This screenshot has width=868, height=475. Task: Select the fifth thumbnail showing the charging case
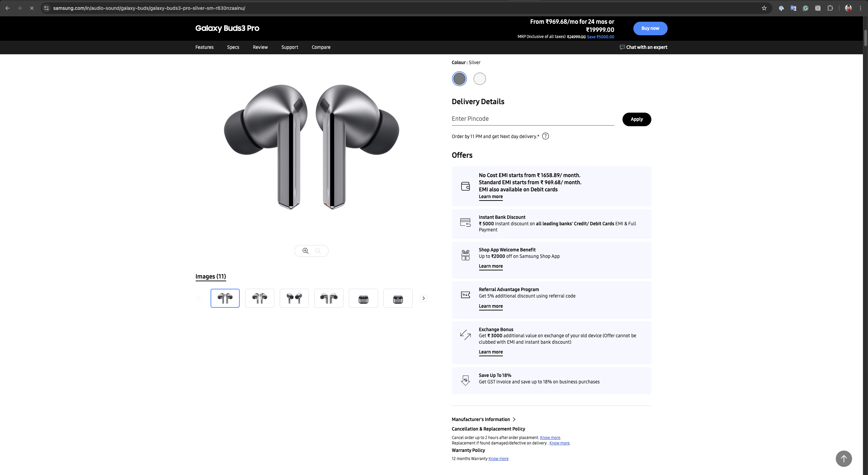(x=363, y=298)
